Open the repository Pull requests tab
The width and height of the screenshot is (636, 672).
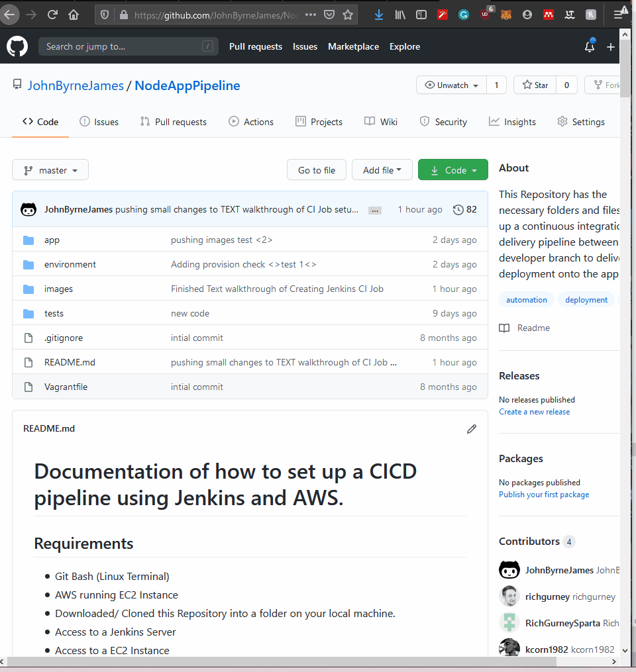pos(174,122)
